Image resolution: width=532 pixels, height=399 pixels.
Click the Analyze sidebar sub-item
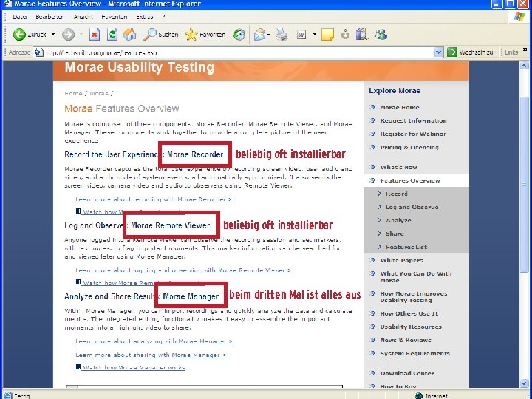[x=398, y=220]
